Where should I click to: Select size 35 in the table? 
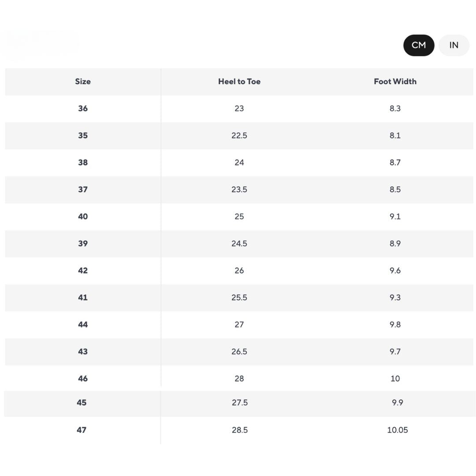click(x=83, y=135)
